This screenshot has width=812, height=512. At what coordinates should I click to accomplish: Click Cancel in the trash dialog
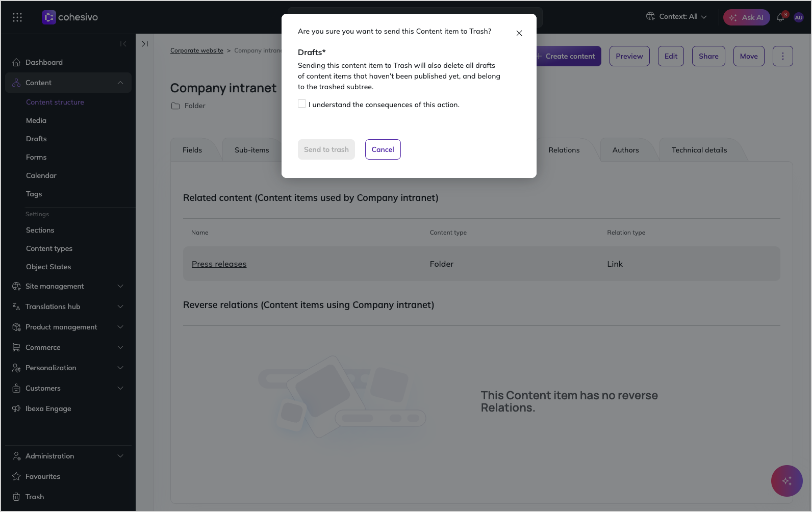pos(383,149)
